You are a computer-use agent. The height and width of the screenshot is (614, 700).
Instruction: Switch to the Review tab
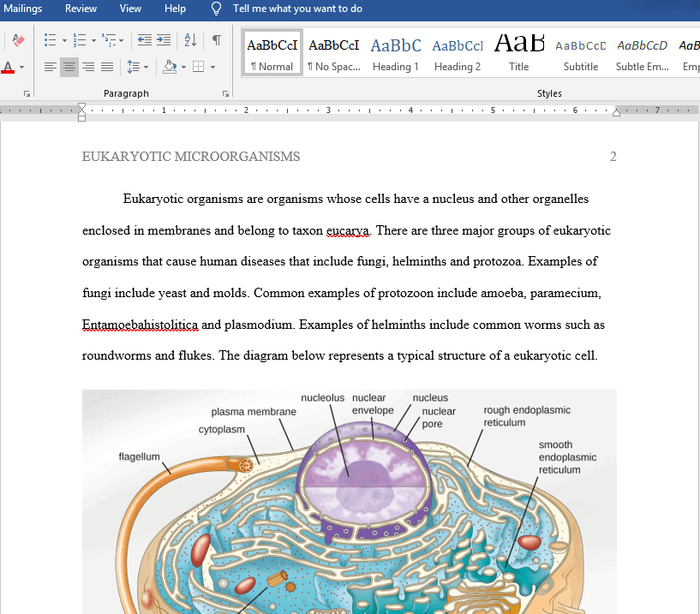click(x=81, y=9)
